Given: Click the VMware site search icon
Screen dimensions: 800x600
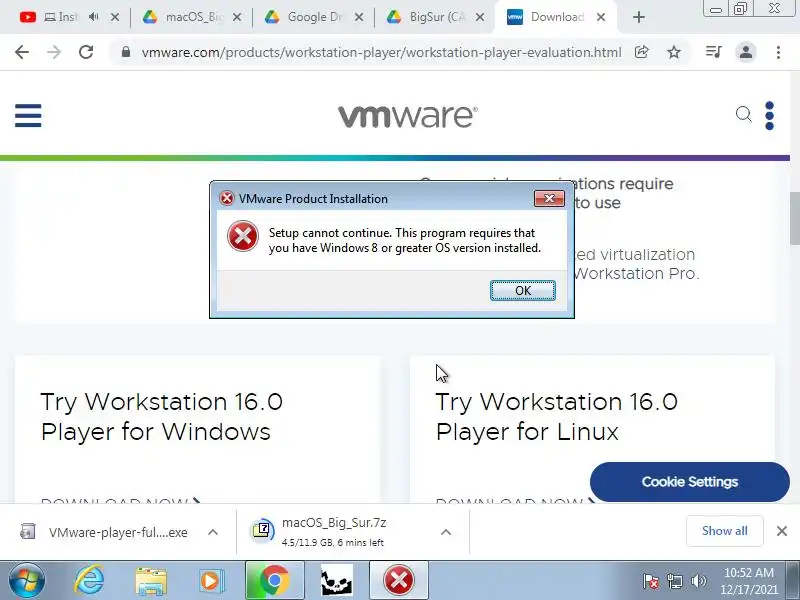Looking at the screenshot, I should click(743, 114).
